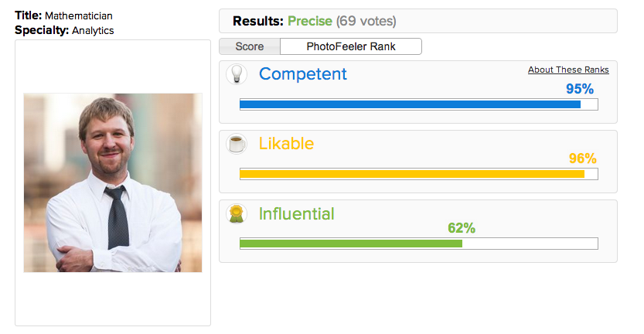Click the Analytics specialty text
The height and width of the screenshot is (334, 644).
(x=93, y=30)
